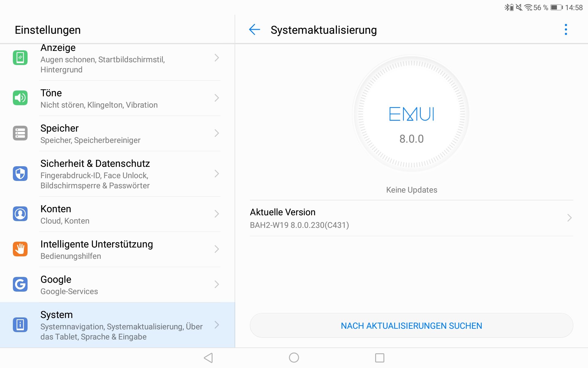Tap the Android home navigation button
Viewport: 588px width, 368px height.
[x=294, y=358]
